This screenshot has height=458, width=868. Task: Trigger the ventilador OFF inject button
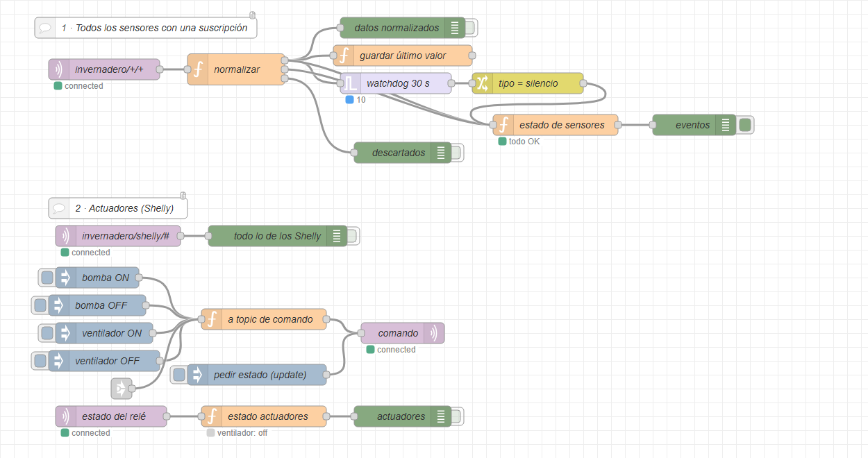[x=40, y=361]
